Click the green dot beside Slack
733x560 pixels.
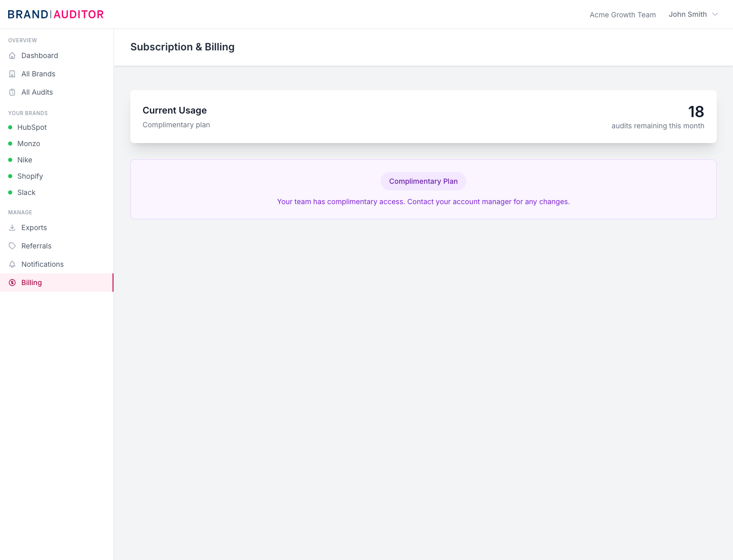pos(10,192)
